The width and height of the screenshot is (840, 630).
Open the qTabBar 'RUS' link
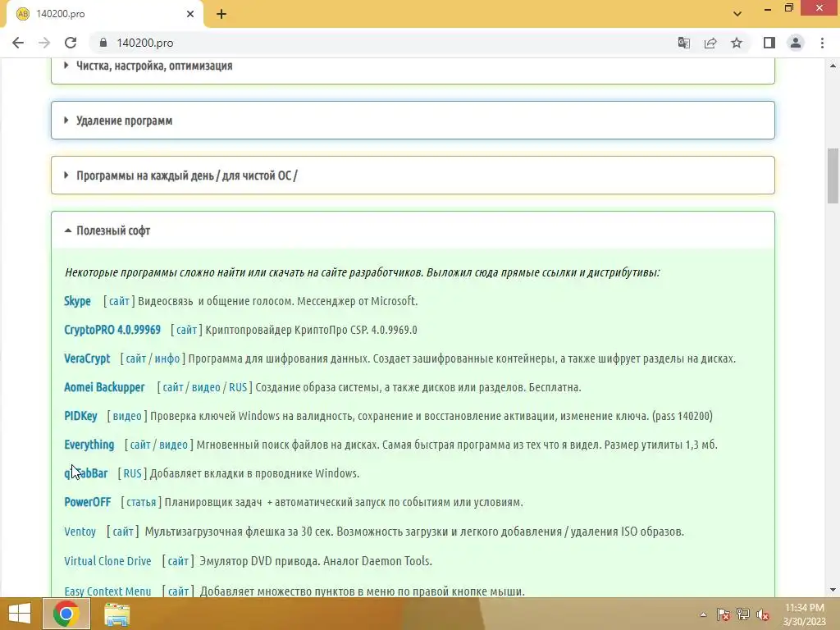pos(132,473)
